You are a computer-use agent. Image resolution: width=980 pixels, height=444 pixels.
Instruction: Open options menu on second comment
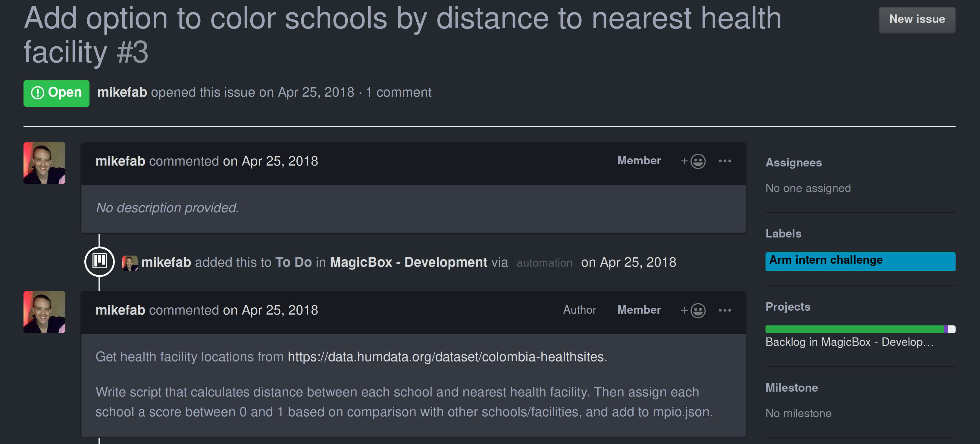(x=725, y=310)
